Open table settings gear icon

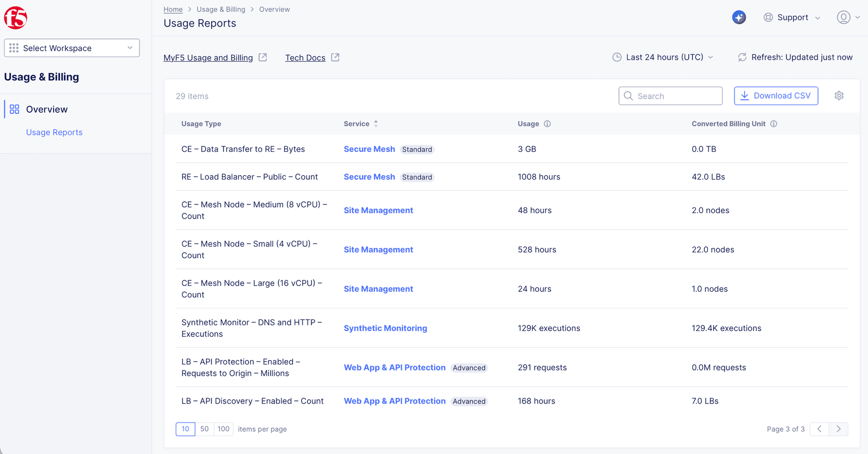tap(839, 96)
